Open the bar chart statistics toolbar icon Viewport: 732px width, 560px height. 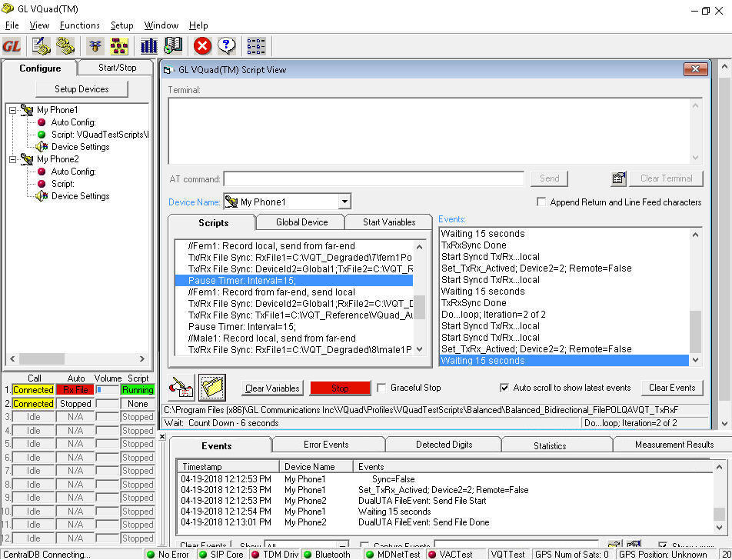click(x=148, y=46)
